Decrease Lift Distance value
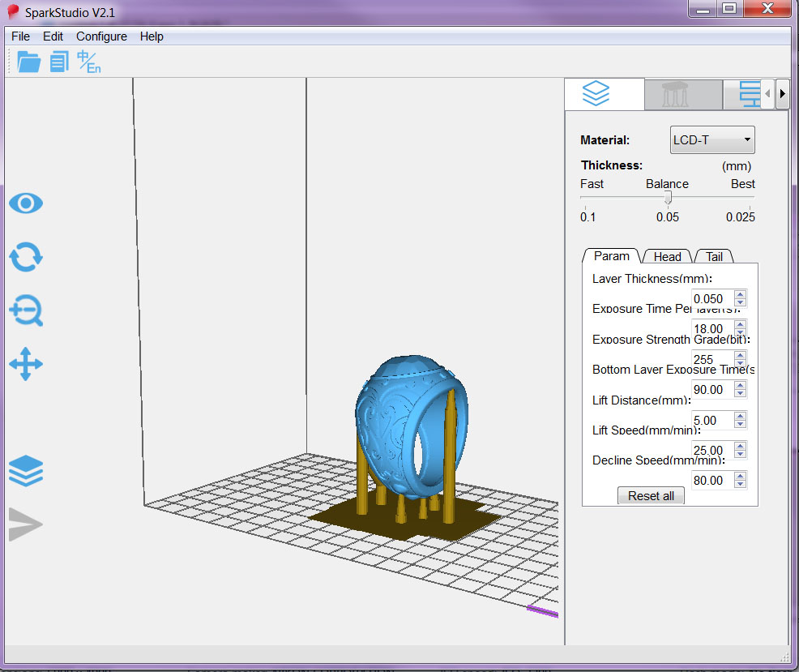 [741, 424]
